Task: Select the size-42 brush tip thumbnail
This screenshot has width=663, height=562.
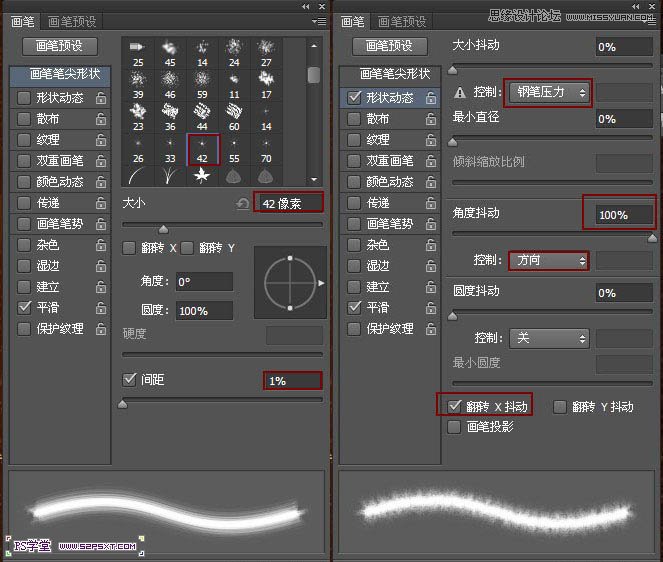Action: click(x=202, y=150)
